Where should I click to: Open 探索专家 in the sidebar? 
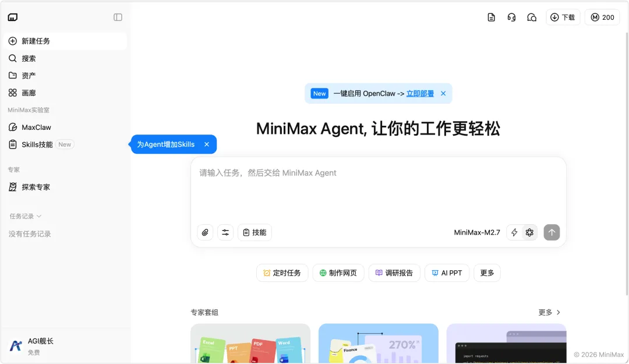[x=65, y=187]
